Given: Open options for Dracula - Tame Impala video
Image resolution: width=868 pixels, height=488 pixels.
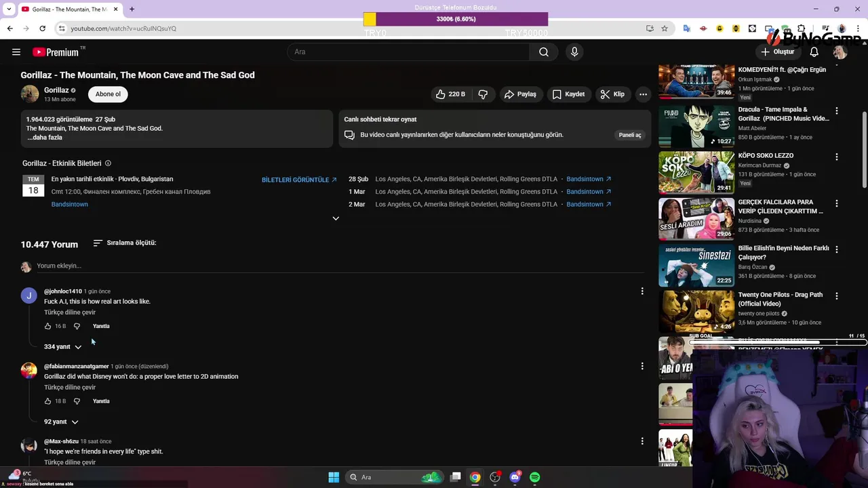Looking at the screenshot, I should coord(837,110).
